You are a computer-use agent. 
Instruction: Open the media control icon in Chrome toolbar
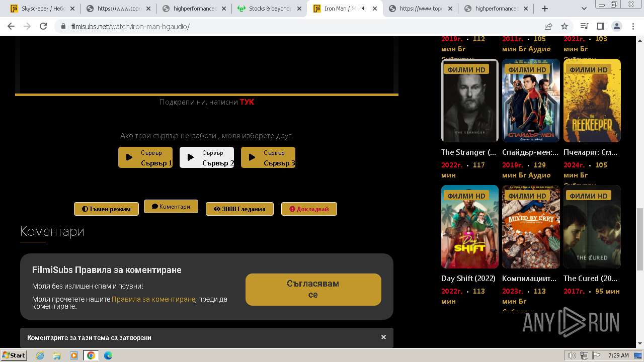pos(584,26)
